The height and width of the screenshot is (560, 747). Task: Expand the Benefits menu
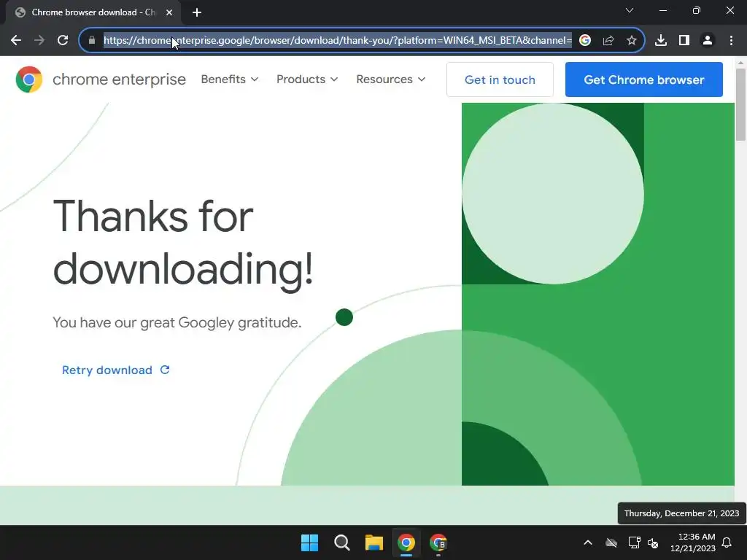coord(230,79)
